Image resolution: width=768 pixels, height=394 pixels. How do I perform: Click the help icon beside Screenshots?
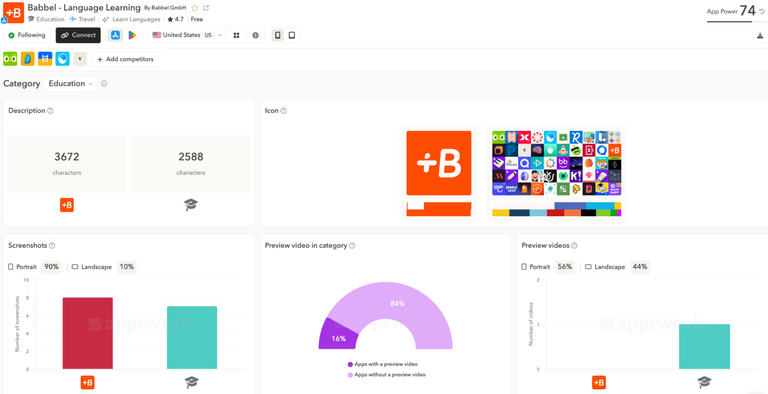(x=52, y=246)
